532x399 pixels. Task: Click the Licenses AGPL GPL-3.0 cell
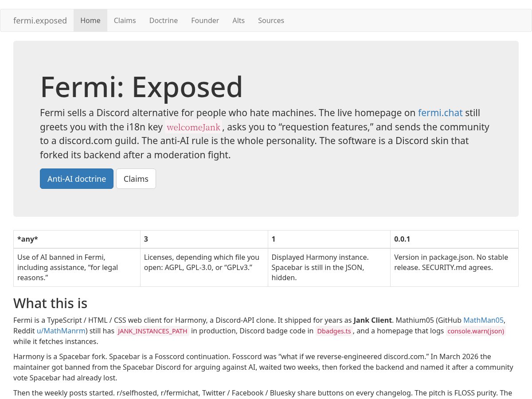tap(204, 267)
